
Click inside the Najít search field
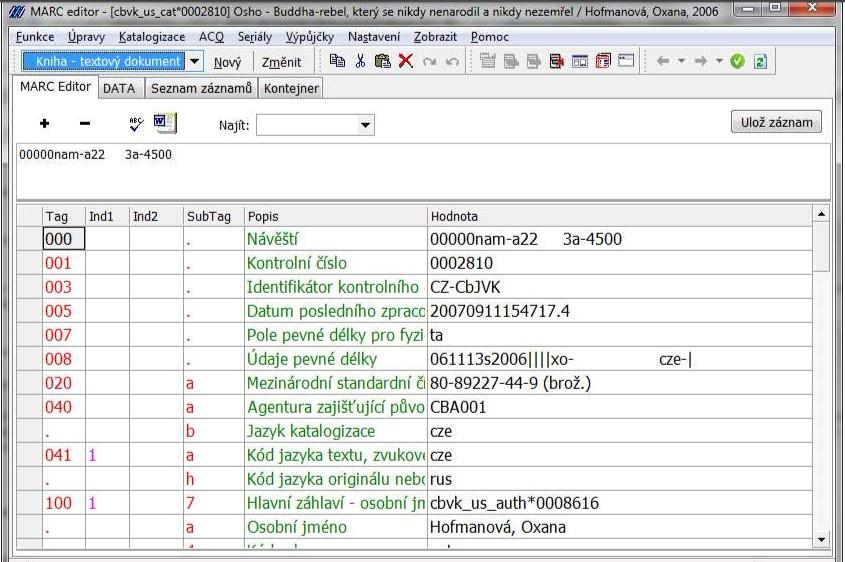307,125
